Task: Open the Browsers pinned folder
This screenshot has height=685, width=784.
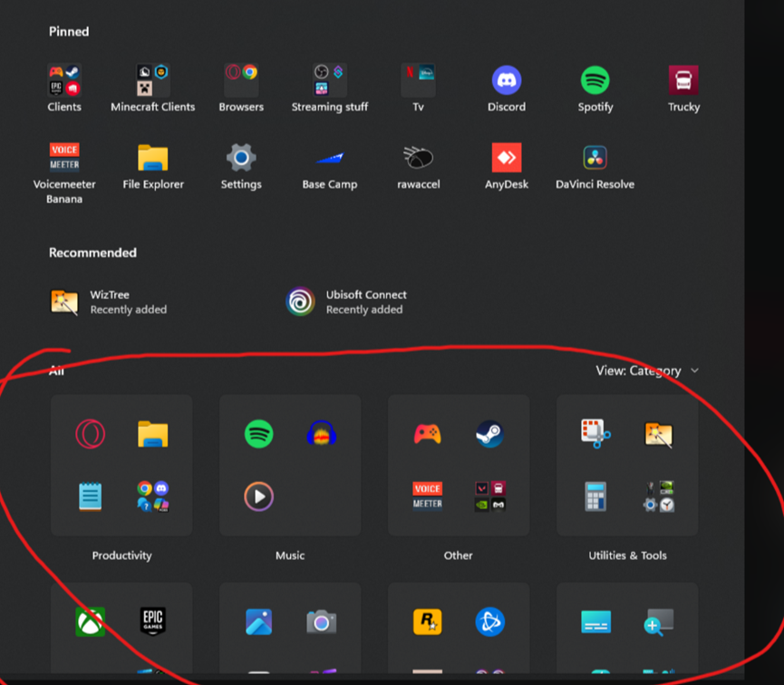Action: pos(241,88)
